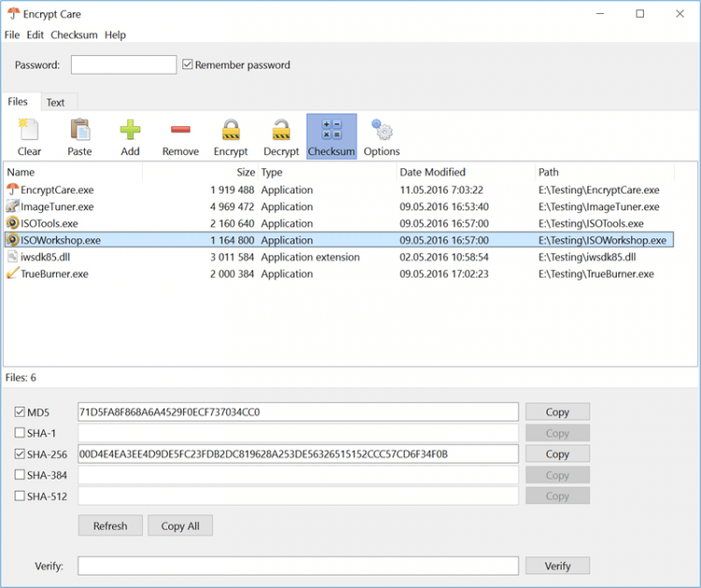This screenshot has width=701, height=588.
Task: Click the Copy All button
Action: 179,526
